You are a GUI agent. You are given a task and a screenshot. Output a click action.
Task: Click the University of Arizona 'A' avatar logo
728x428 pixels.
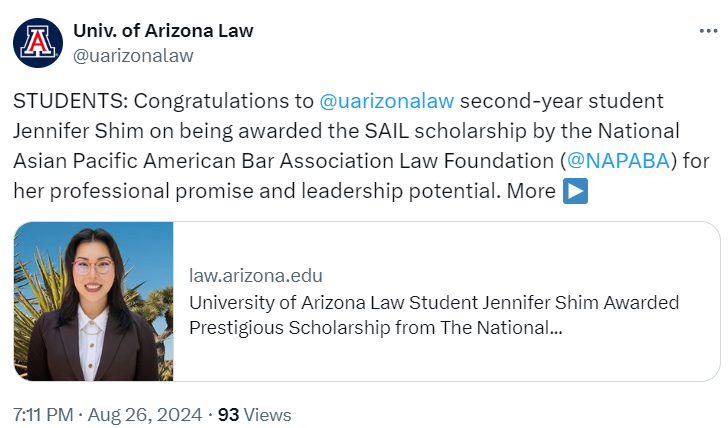tap(38, 43)
